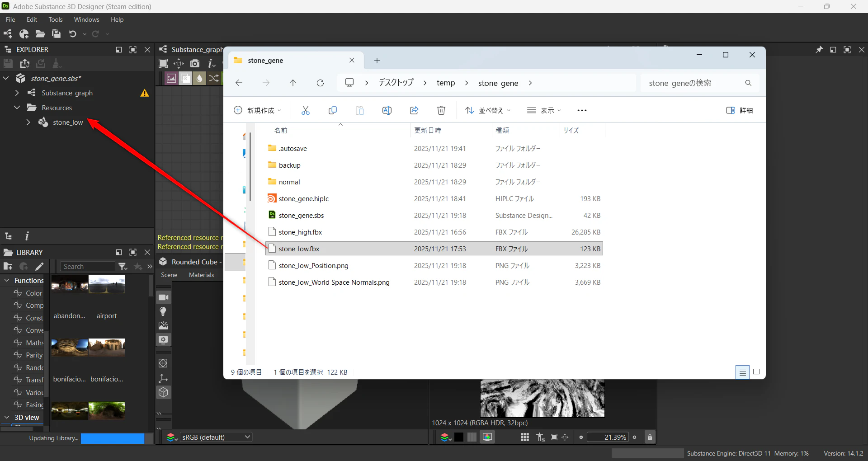Open the Library filter funnel dropdown

pyautogui.click(x=123, y=267)
